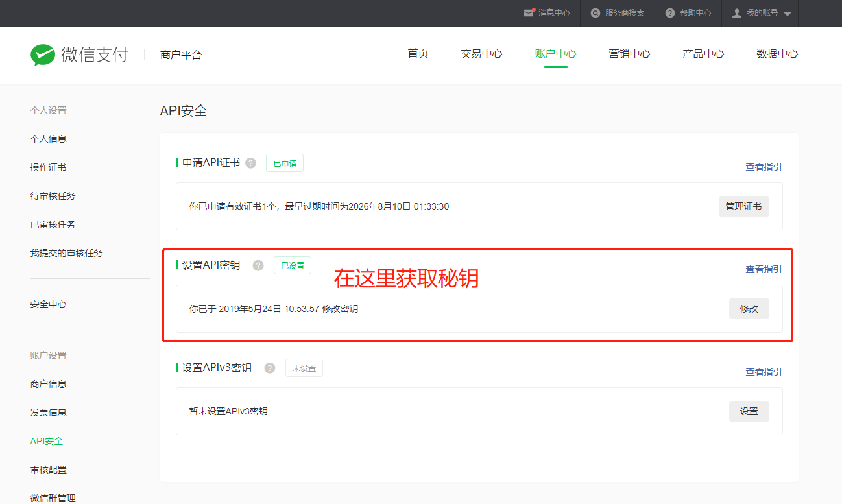The image size is (842, 504).
Task: Open 商户信息 in sidebar
Action: coord(48,384)
